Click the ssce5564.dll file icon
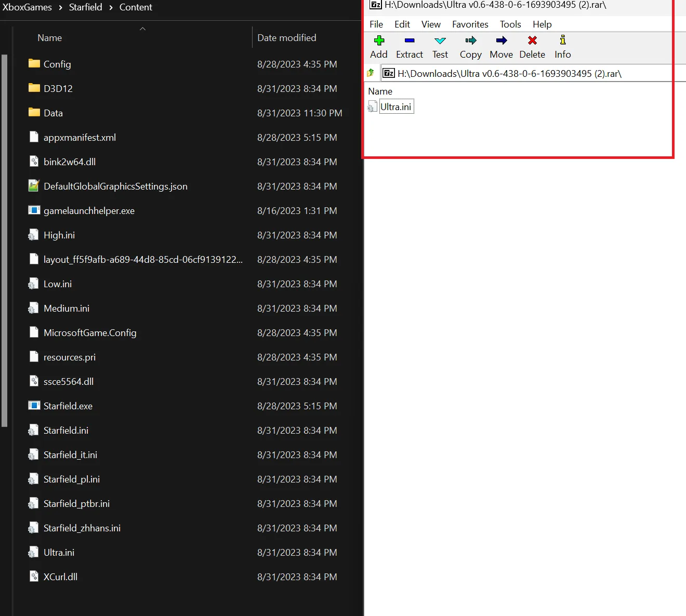686x616 pixels. click(x=34, y=381)
